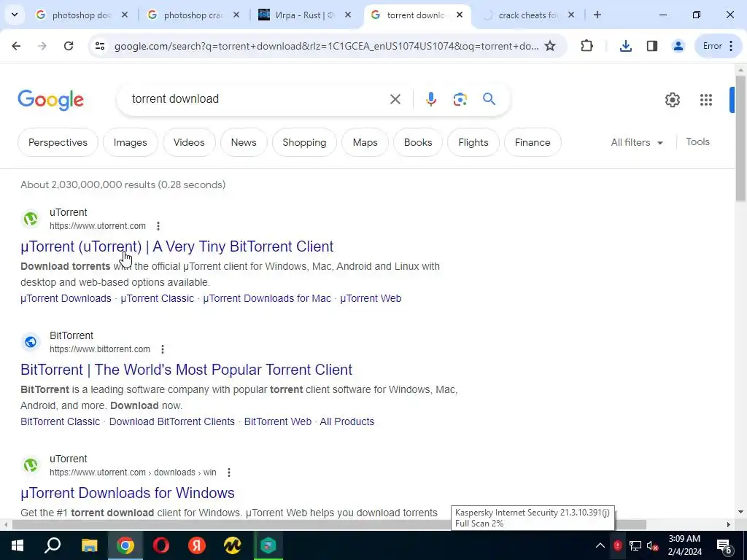Open File Explorer from taskbar
Screen dimensions: 747x560
click(x=89, y=545)
